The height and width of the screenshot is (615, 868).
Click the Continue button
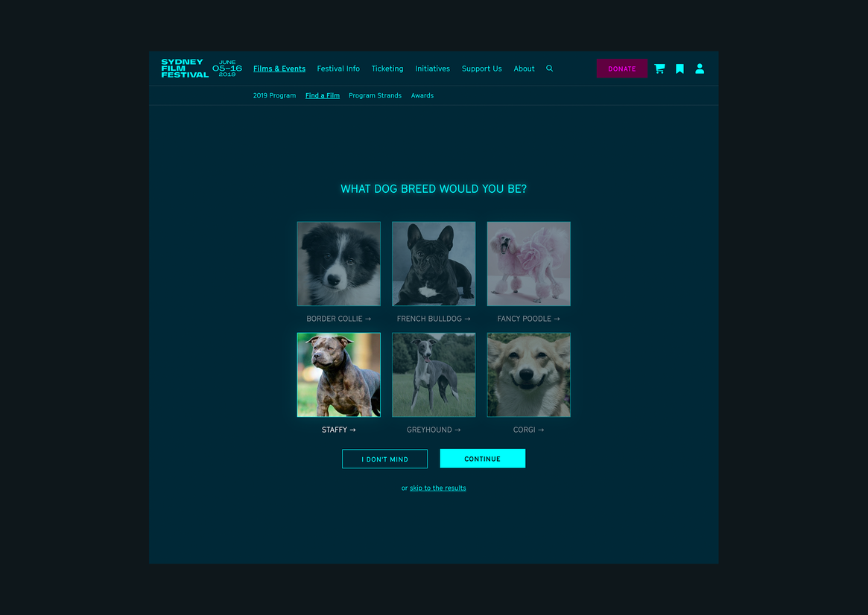click(x=483, y=459)
